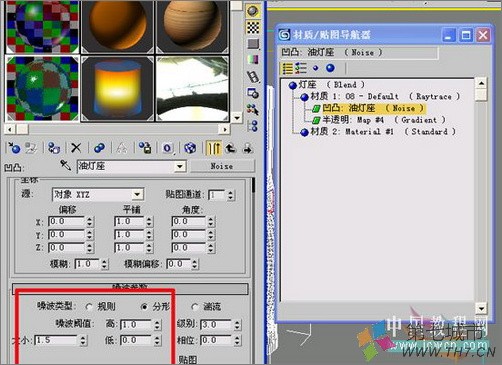Click the Sample Type sphere icon
This screenshot has width=502, height=365.
[x=253, y=11]
